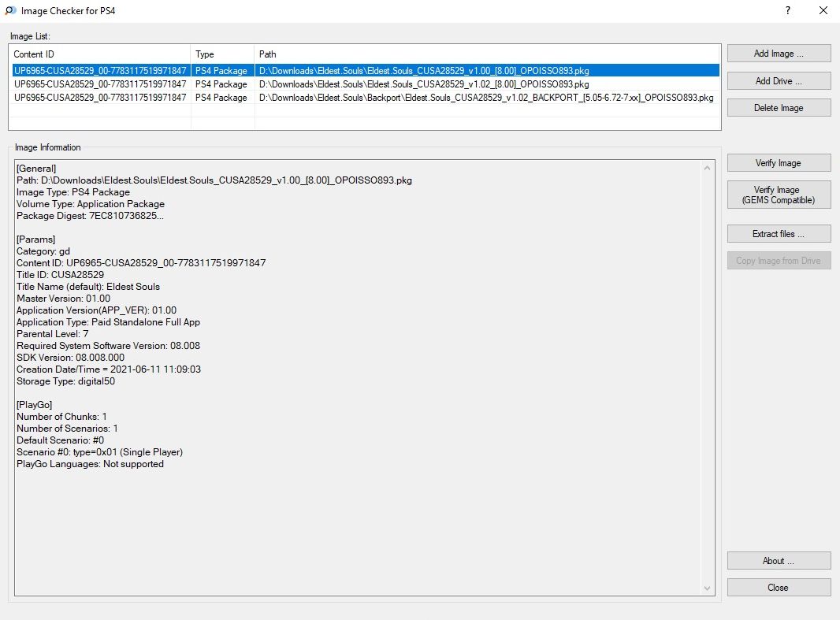The width and height of the screenshot is (840, 620).
Task: Click the Add Image ... button
Action: [x=779, y=54]
